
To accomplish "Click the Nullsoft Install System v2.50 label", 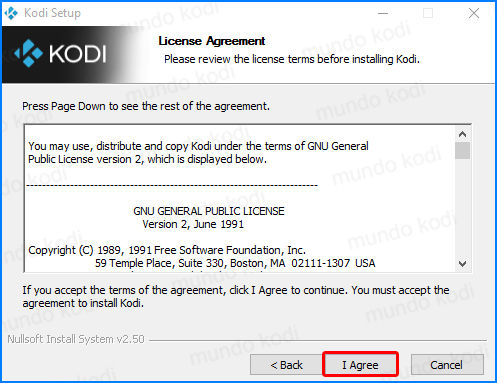I will coord(76,339).
